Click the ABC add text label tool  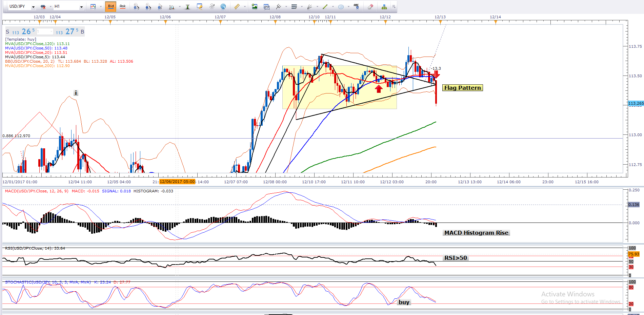(356, 6)
